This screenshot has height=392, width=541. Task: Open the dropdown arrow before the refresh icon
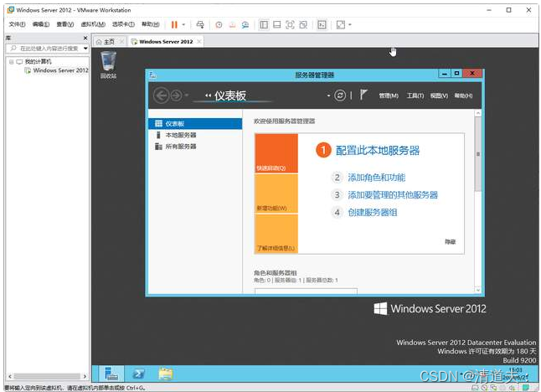[328, 95]
